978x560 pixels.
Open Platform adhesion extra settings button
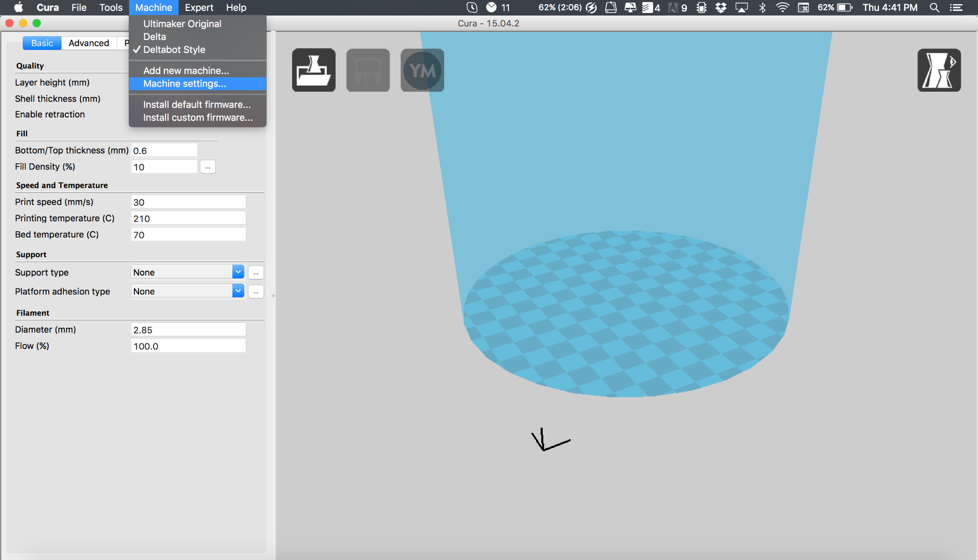pos(256,291)
